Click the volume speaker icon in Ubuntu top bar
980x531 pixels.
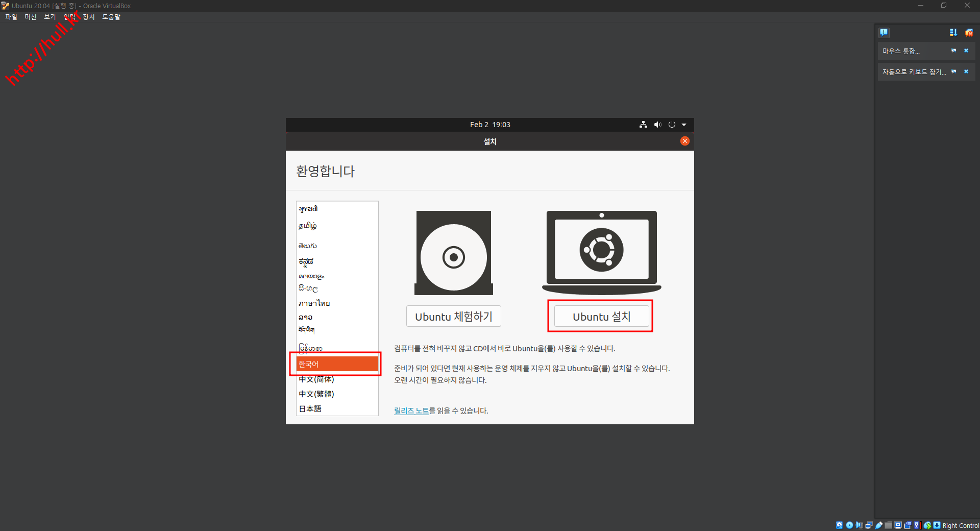pos(657,125)
